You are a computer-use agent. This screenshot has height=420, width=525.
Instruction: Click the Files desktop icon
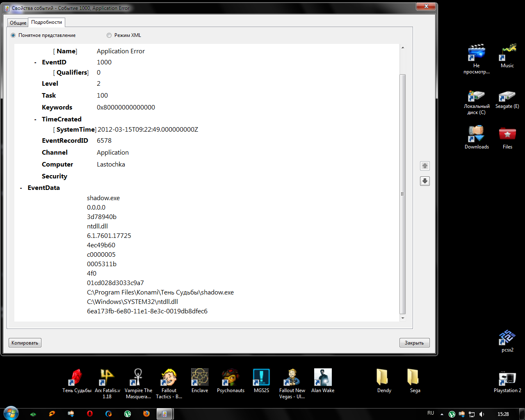tap(507, 138)
